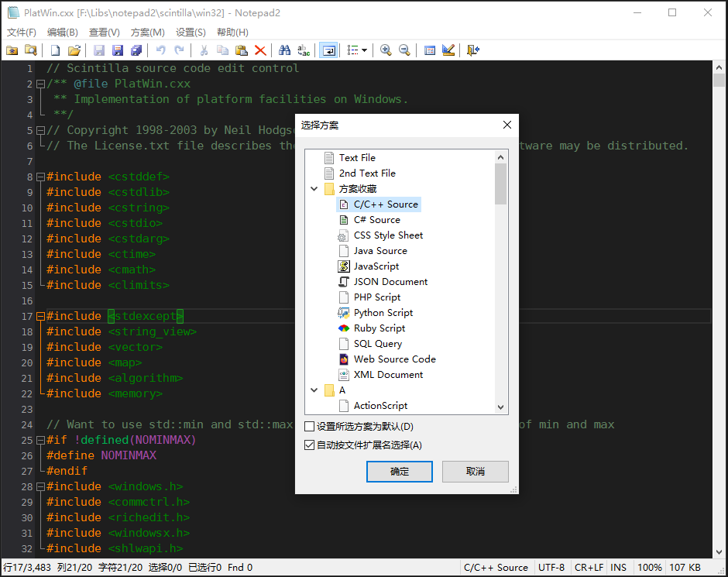Undo last edit via the Undo arrow icon

pos(160,50)
